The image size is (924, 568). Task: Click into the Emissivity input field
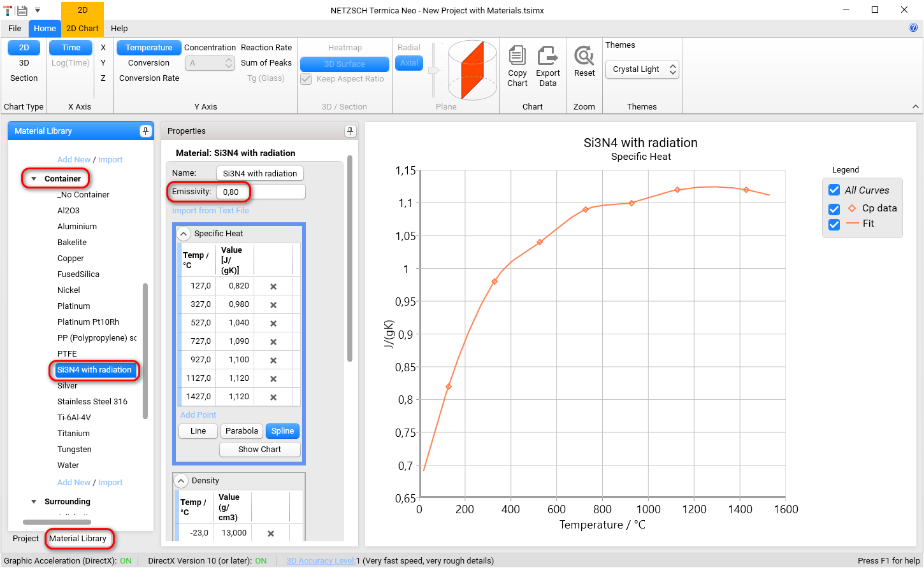coord(260,192)
